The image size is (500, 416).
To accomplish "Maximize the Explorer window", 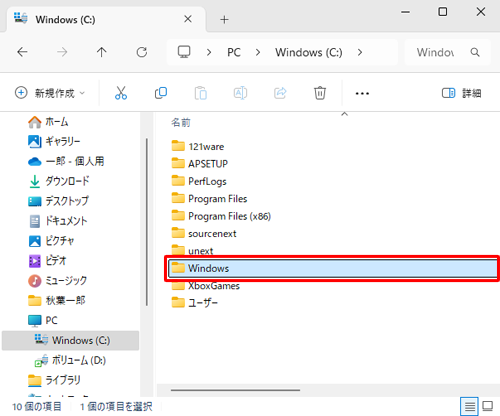I will point(443,12).
